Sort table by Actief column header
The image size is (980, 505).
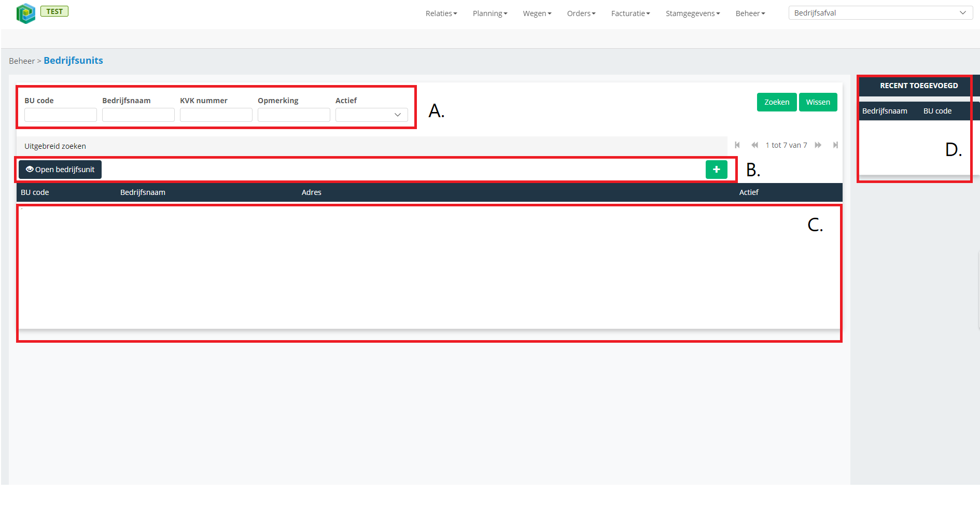click(749, 192)
